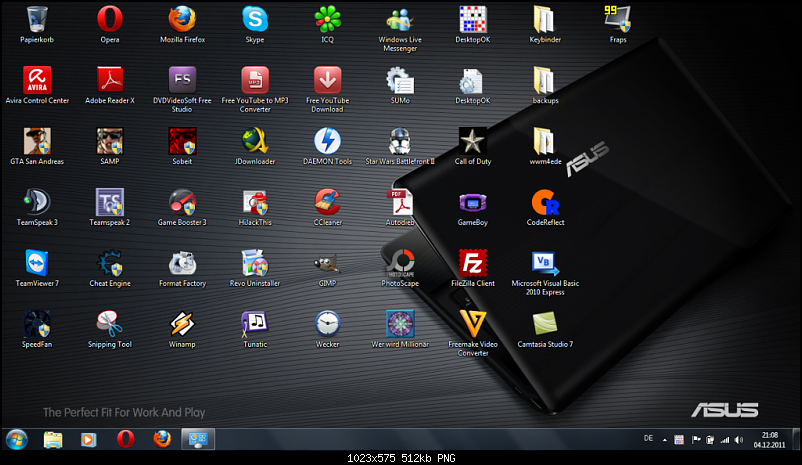Open the wwm4ede folder
The width and height of the screenshot is (802, 465).
[x=544, y=141]
